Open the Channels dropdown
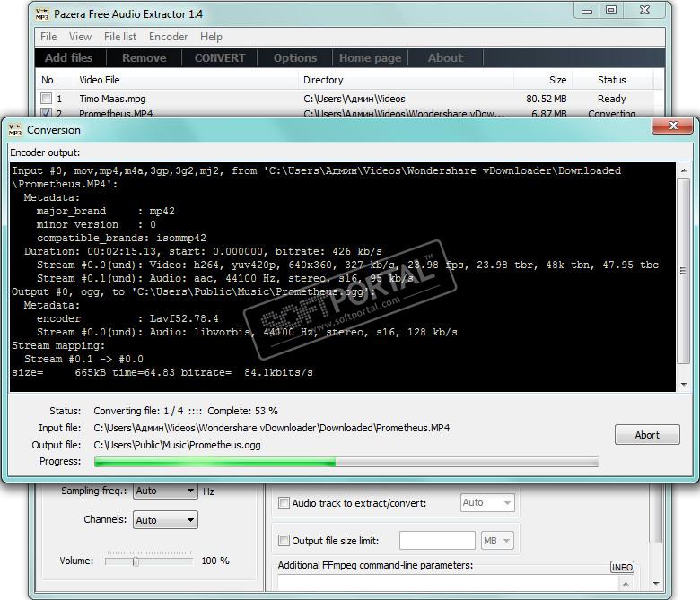Screen dimensions: 700x600 (165, 520)
